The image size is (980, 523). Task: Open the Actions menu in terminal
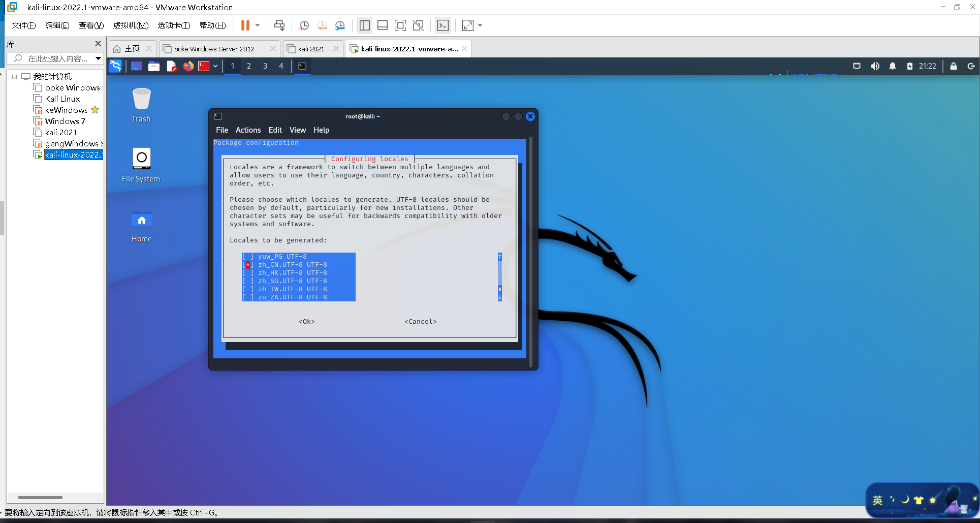[248, 130]
